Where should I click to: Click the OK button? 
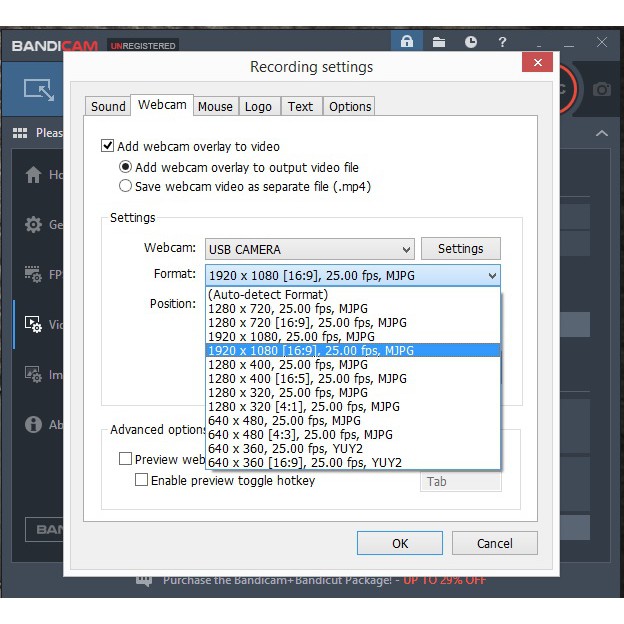400,543
